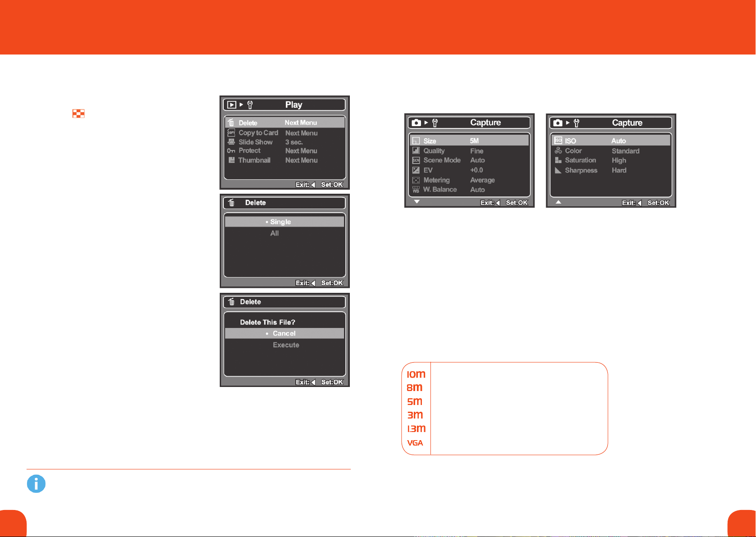
Task: Select the 10m image size option
Action: click(x=416, y=374)
